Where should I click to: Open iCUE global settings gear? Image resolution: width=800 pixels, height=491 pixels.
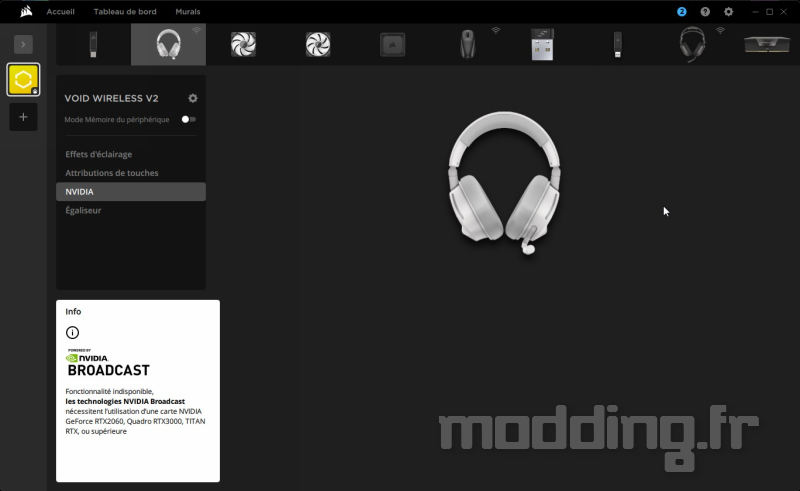point(729,11)
